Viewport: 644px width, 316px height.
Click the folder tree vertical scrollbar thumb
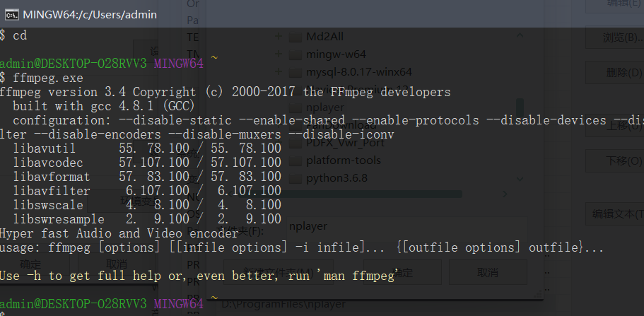point(520,108)
